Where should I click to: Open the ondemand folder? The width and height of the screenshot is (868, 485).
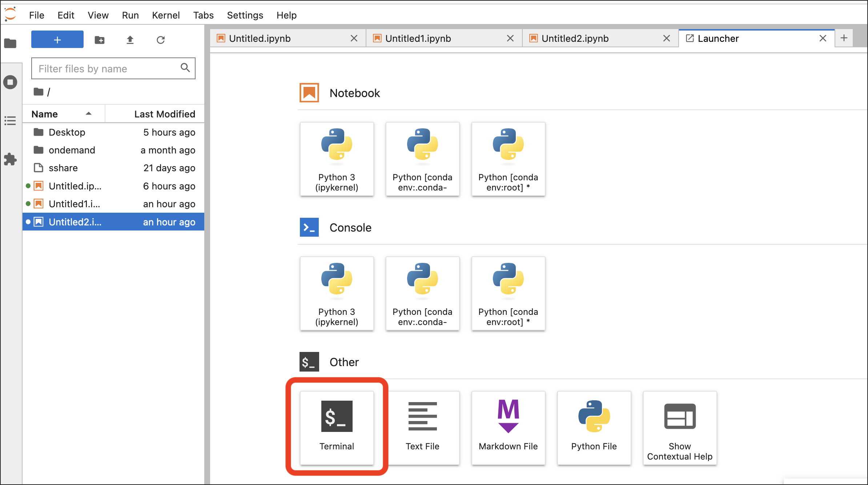pos(72,150)
